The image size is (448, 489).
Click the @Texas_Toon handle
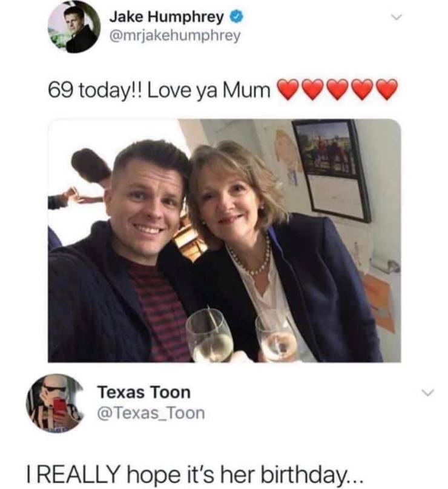click(x=151, y=413)
